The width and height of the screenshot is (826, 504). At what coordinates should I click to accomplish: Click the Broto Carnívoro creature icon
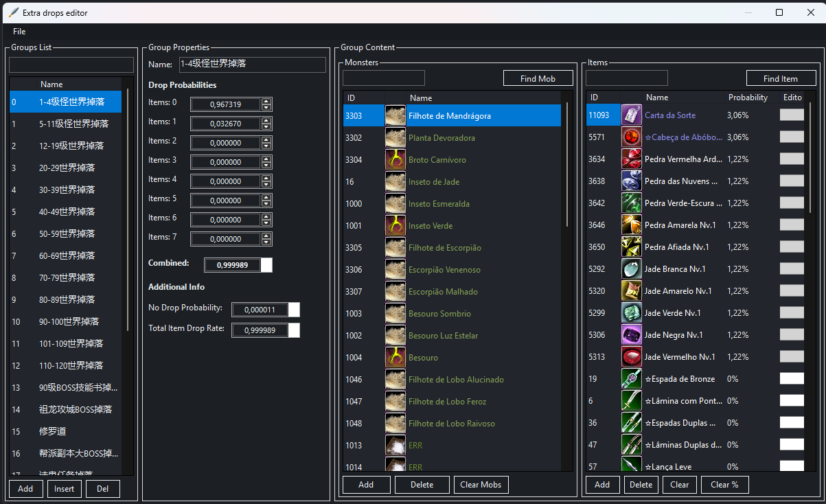[395, 159]
